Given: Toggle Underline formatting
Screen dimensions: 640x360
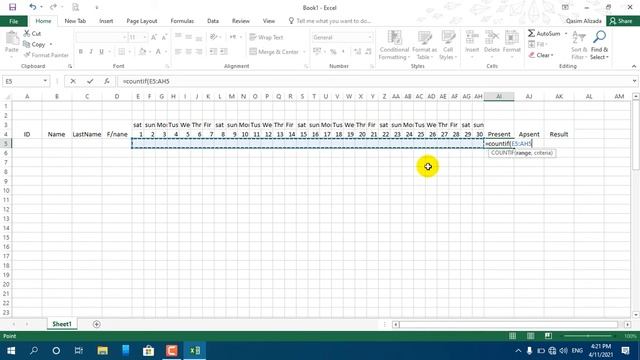Looking at the screenshot, I should pos(101,52).
